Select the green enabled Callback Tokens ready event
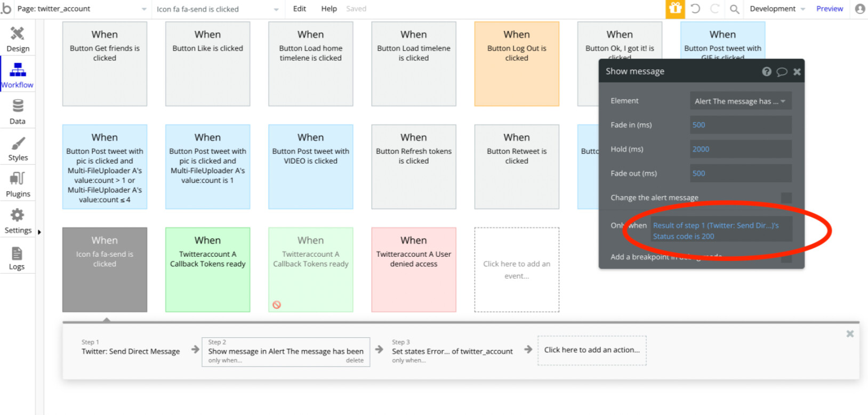This screenshot has width=868, height=415. 207,270
